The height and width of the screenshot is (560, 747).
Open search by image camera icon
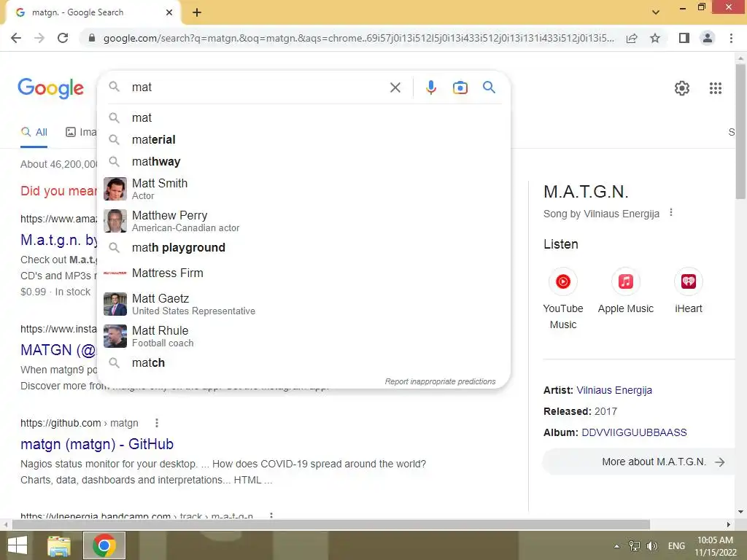(460, 87)
